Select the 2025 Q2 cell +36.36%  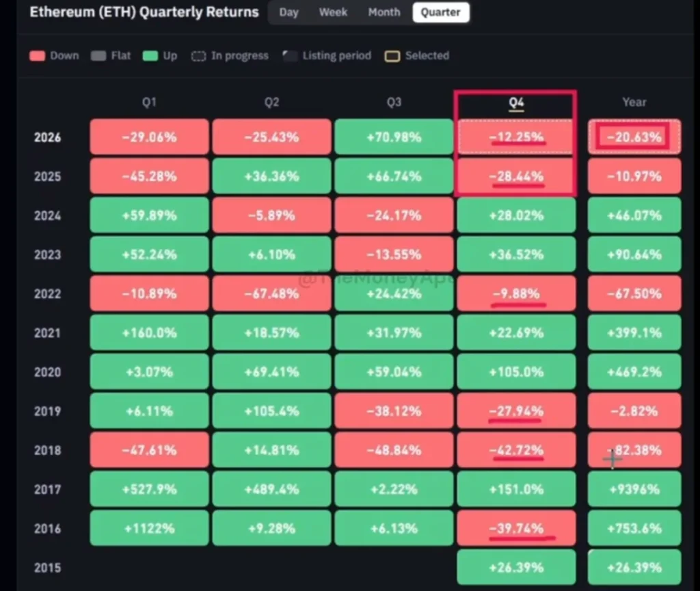point(271,176)
